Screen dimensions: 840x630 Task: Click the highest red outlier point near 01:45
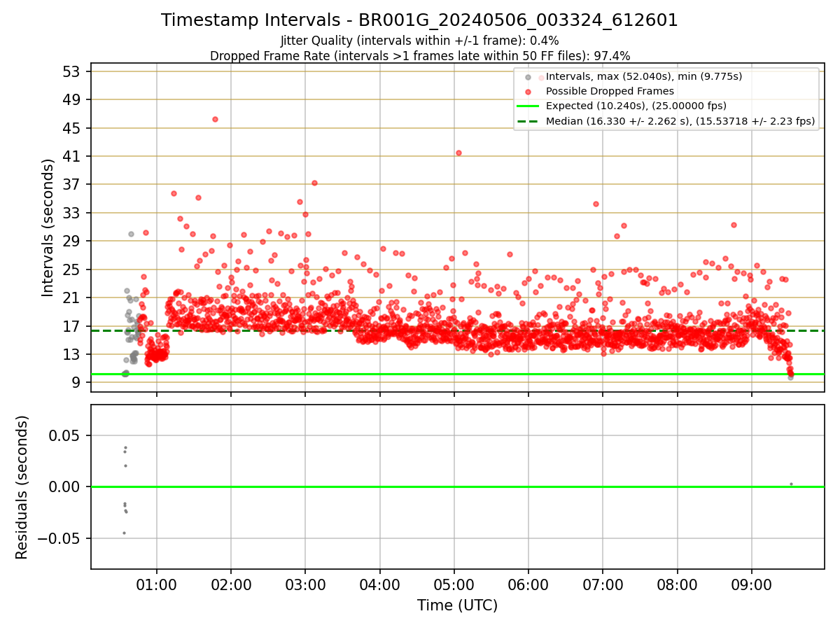tap(215, 119)
